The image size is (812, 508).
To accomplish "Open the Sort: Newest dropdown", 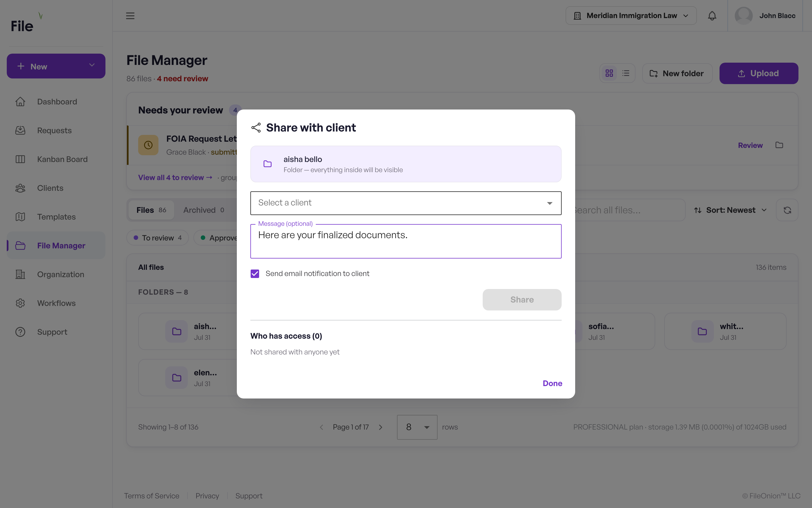I will [x=730, y=210].
